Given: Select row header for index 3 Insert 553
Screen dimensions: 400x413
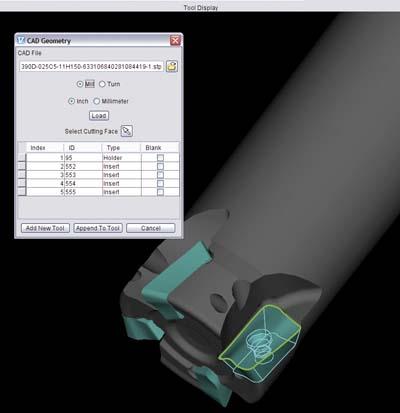Looking at the screenshot, I should [22, 175].
